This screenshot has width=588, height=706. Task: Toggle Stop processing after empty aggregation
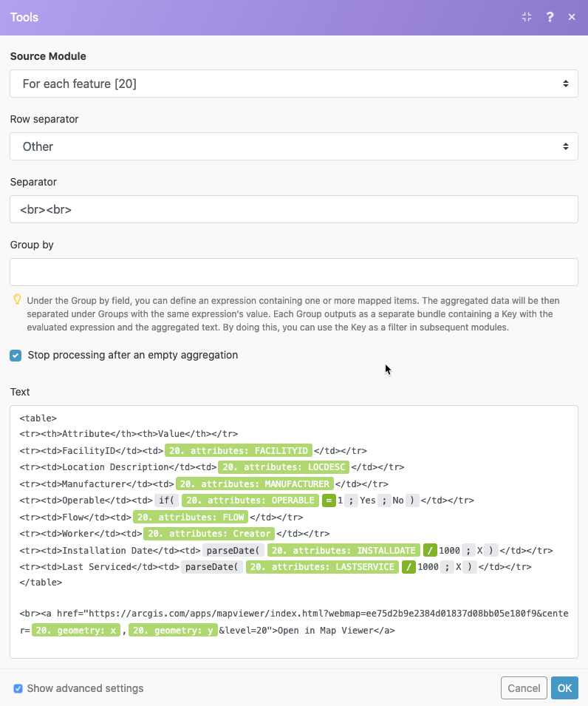click(x=16, y=356)
